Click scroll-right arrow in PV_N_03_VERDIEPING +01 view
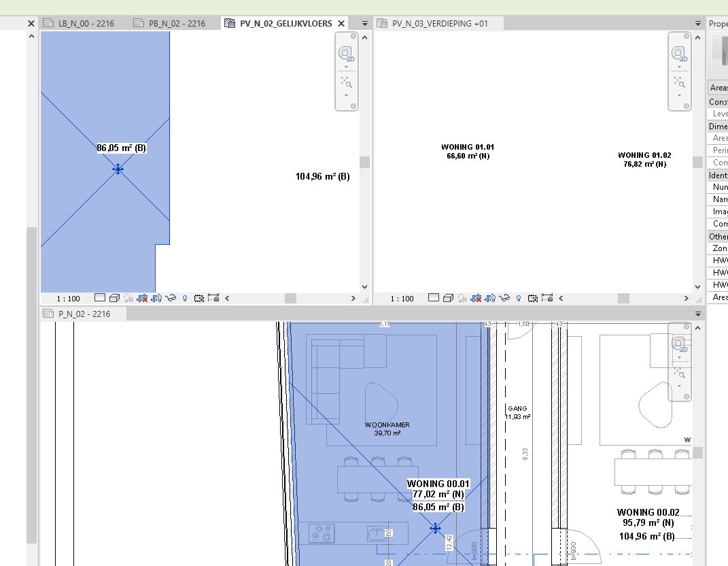This screenshot has height=566, width=728. click(x=687, y=299)
